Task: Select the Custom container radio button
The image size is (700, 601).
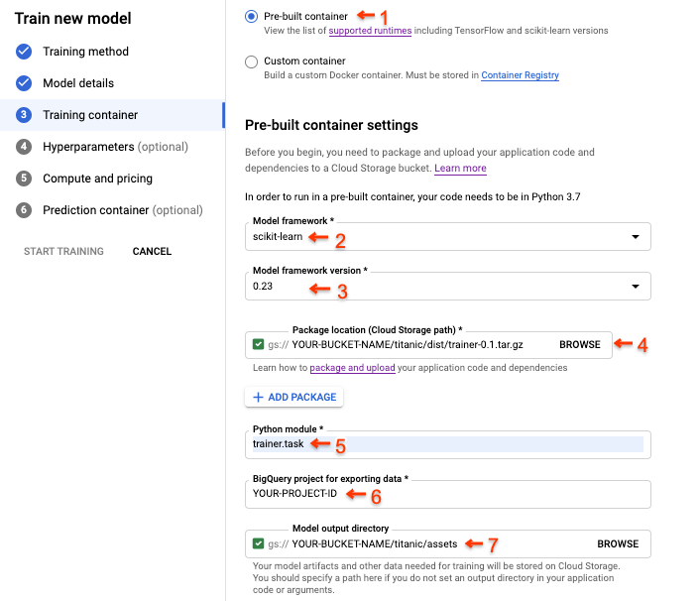Action: 250,61
